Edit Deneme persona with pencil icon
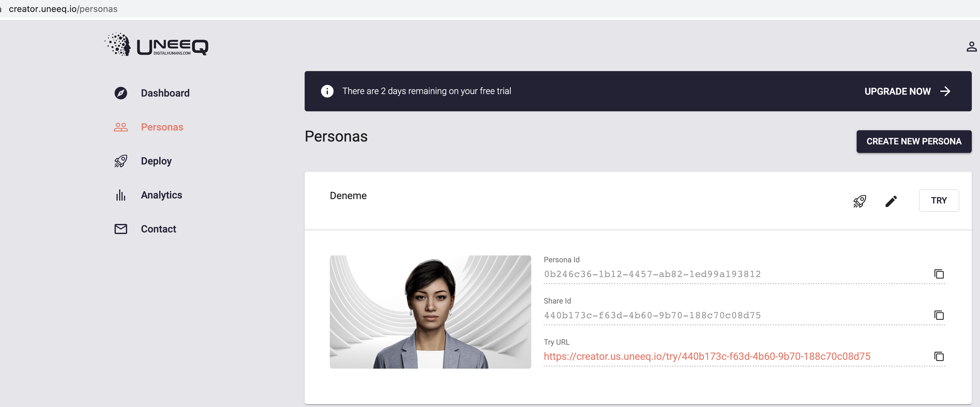 (x=891, y=201)
